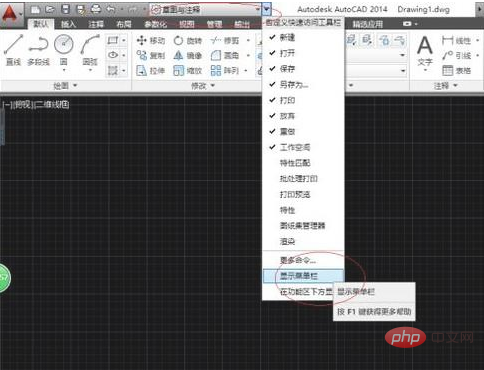Viewport: 484px width, 370px height.
Task: Uncheck 保存 in the quick access menu
Action: click(x=303, y=69)
